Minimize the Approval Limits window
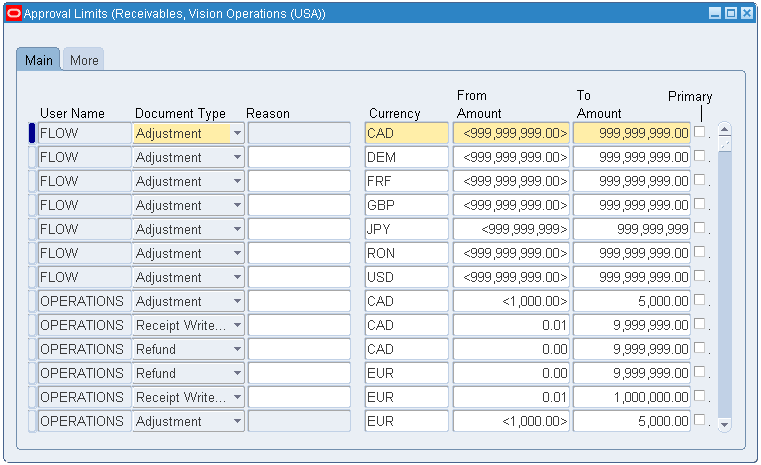Image resolution: width=761 pixels, height=465 pixels. click(715, 13)
